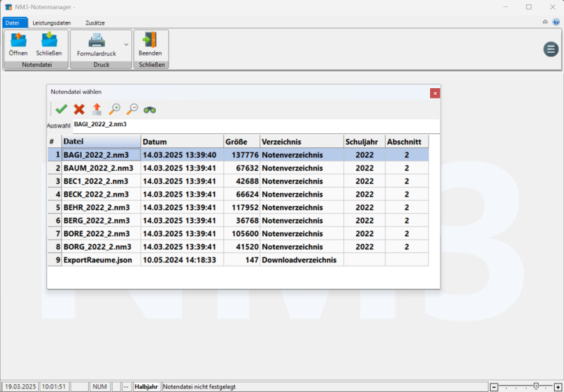564x392 pixels.
Task: Select file BAGI_2022_2.nm3
Action: [101, 155]
